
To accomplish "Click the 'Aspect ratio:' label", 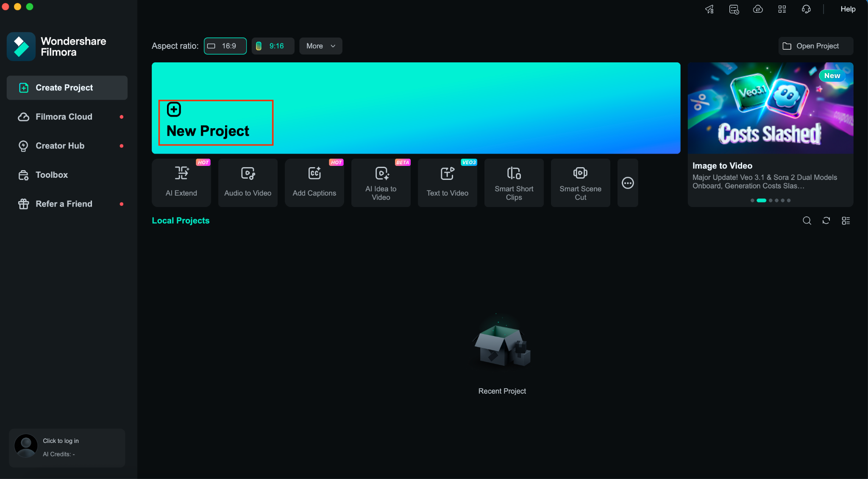I will pos(175,46).
